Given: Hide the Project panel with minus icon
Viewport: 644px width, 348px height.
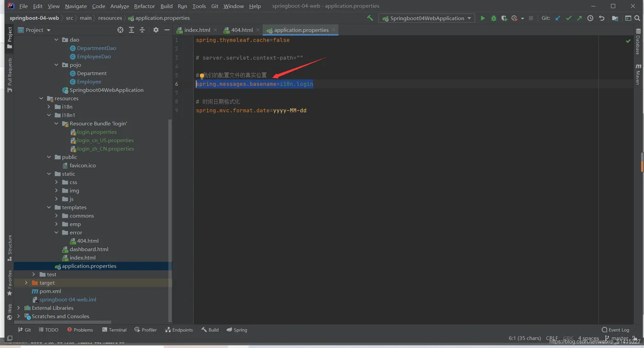Looking at the screenshot, I should [167, 30].
